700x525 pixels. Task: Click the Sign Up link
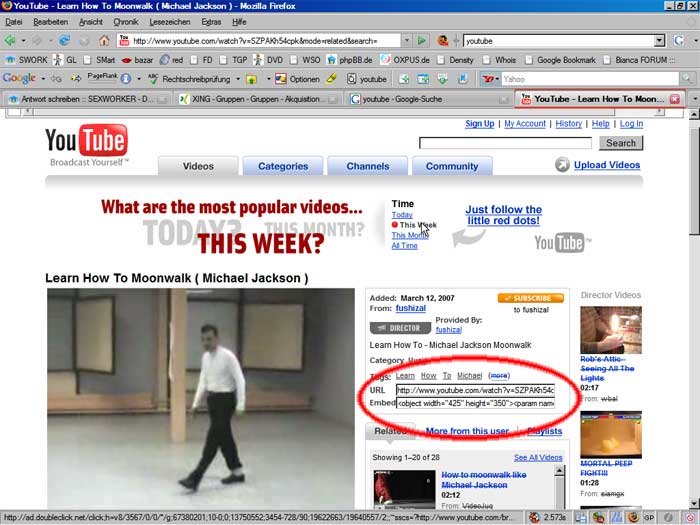(479, 124)
